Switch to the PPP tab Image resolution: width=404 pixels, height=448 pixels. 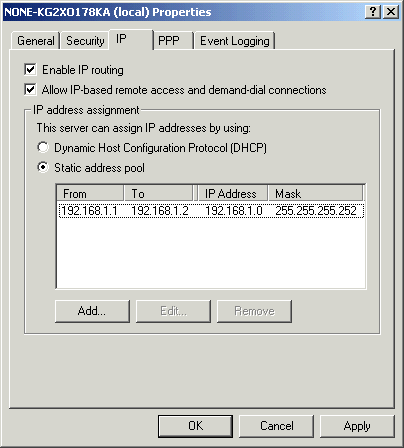click(174, 41)
